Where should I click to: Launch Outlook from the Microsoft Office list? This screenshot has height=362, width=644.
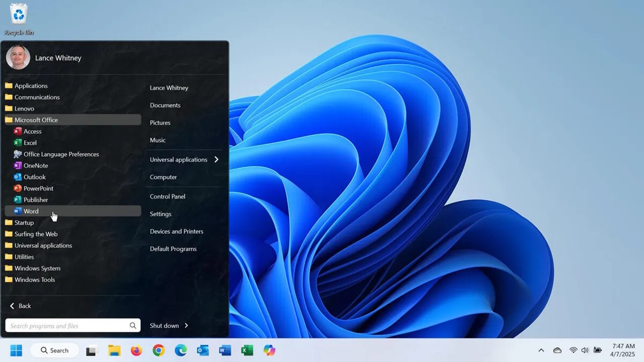[34, 177]
